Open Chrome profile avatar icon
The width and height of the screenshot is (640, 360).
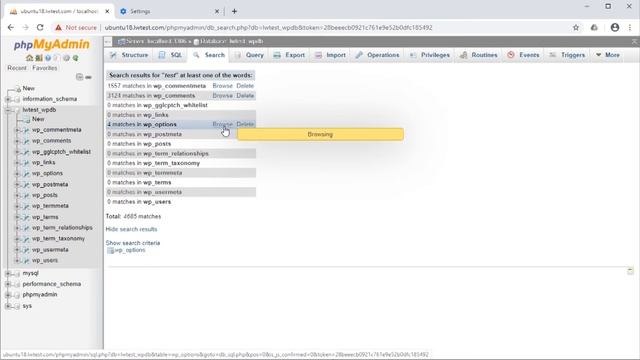[615, 27]
